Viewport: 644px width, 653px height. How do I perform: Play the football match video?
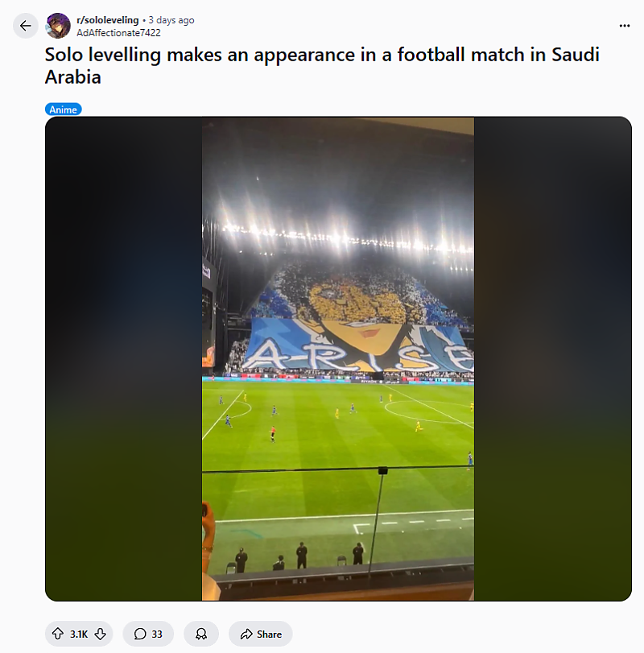338,358
